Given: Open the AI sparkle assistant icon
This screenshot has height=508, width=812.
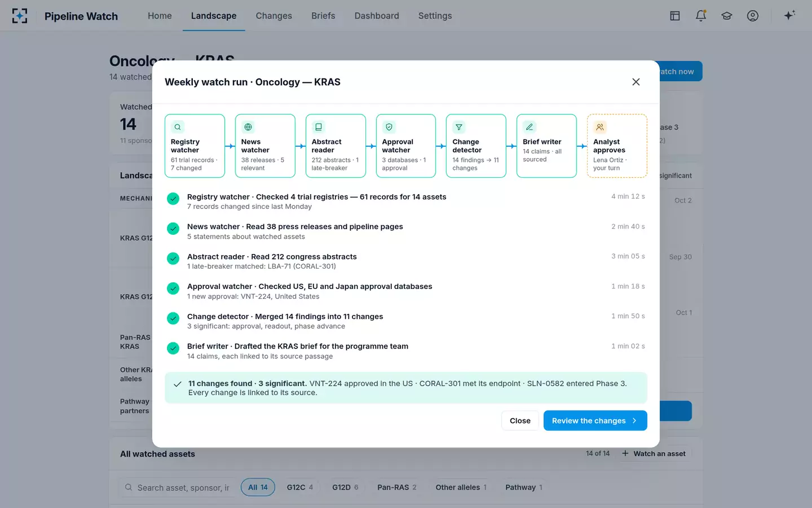Looking at the screenshot, I should 789,15.
